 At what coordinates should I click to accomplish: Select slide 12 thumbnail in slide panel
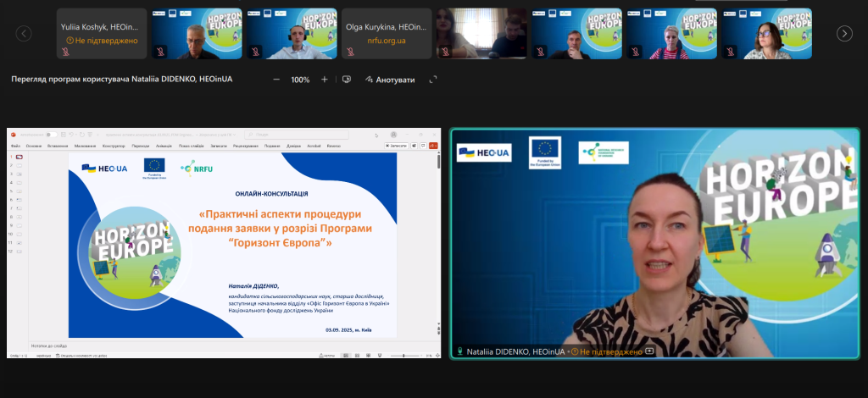(x=19, y=252)
